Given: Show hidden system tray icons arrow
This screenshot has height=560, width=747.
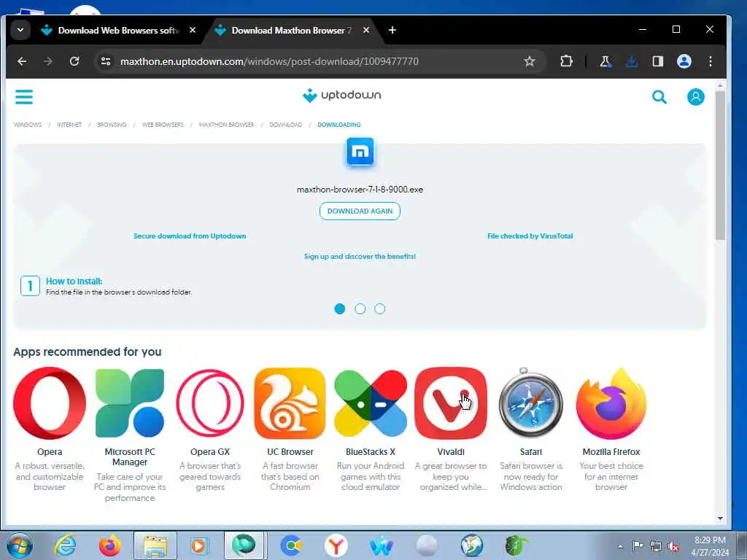Looking at the screenshot, I should pyautogui.click(x=620, y=547).
